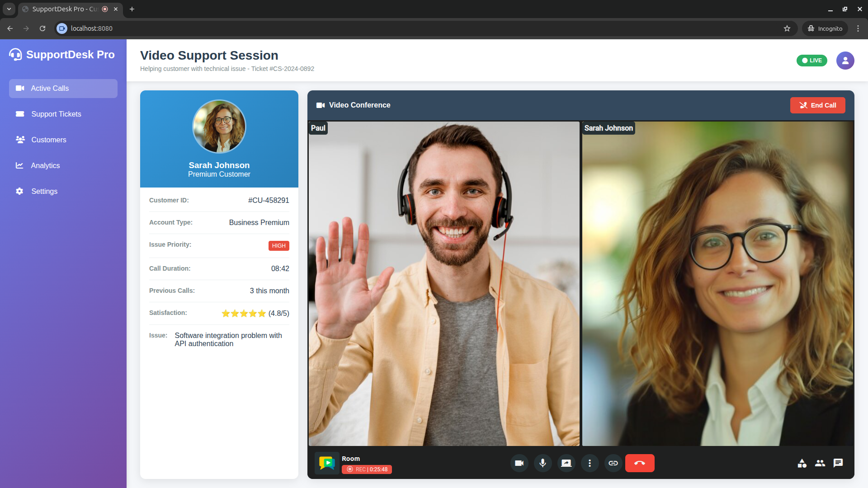Open the three-dot more options menu
Viewport: 868px width, 488px height.
pyautogui.click(x=590, y=463)
